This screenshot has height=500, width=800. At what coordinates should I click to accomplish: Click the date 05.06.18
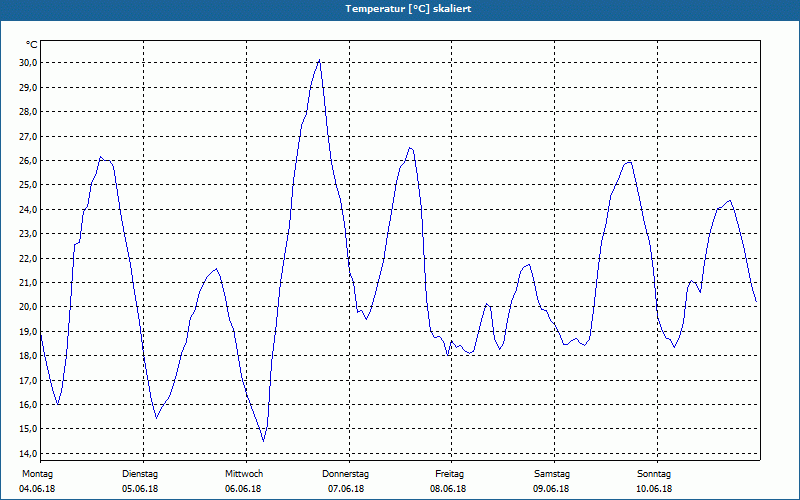(140, 489)
